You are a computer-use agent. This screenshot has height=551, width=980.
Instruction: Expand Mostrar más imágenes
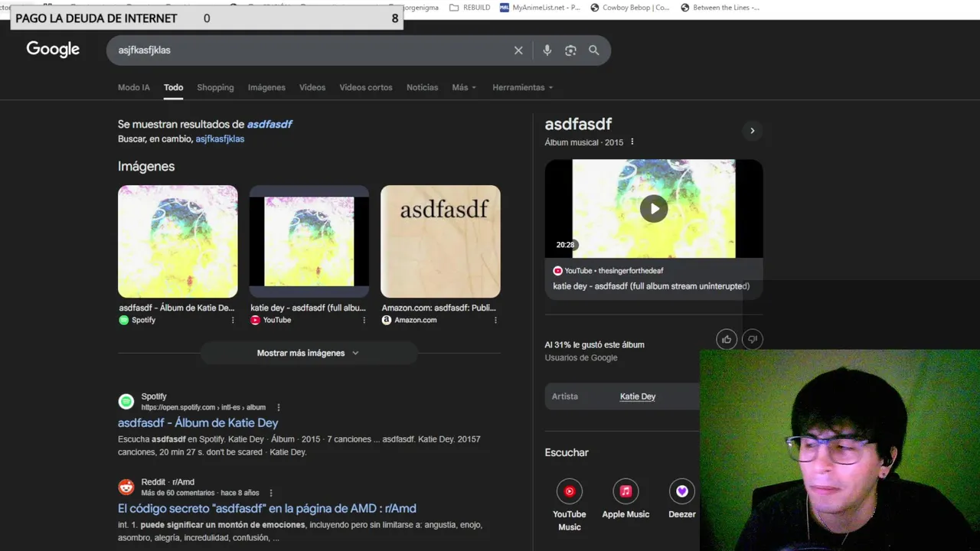pyautogui.click(x=309, y=353)
